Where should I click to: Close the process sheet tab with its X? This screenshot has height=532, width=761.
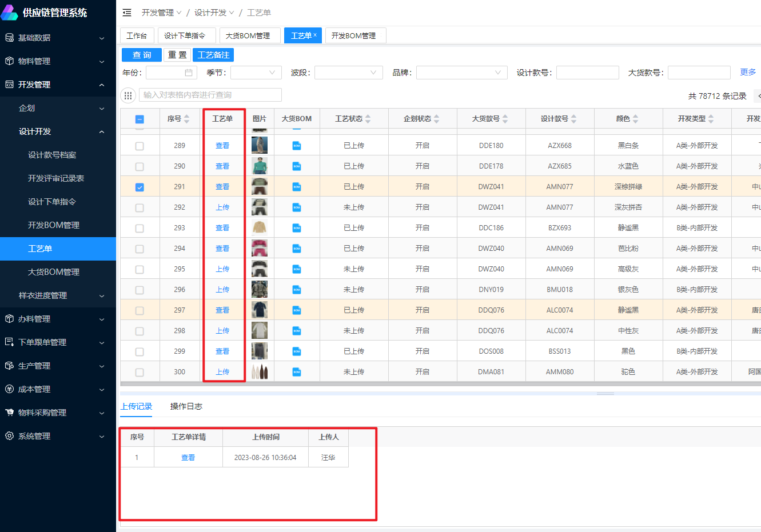pyautogui.click(x=315, y=35)
